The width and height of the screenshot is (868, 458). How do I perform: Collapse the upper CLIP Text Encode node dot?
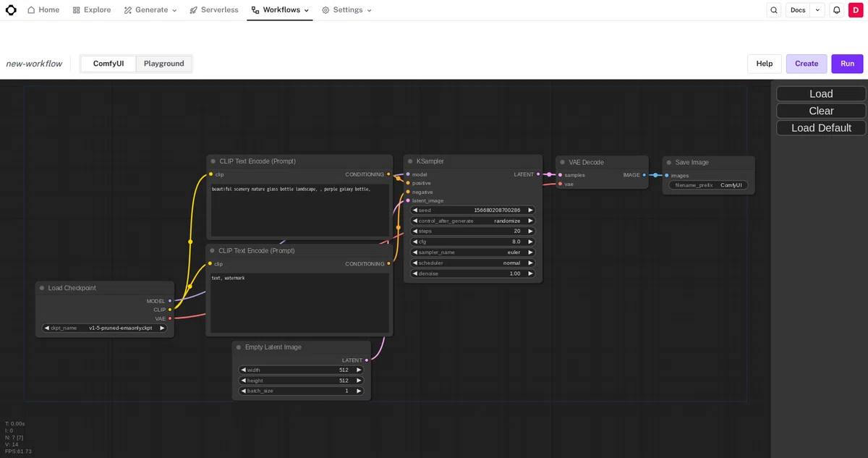[x=213, y=161]
